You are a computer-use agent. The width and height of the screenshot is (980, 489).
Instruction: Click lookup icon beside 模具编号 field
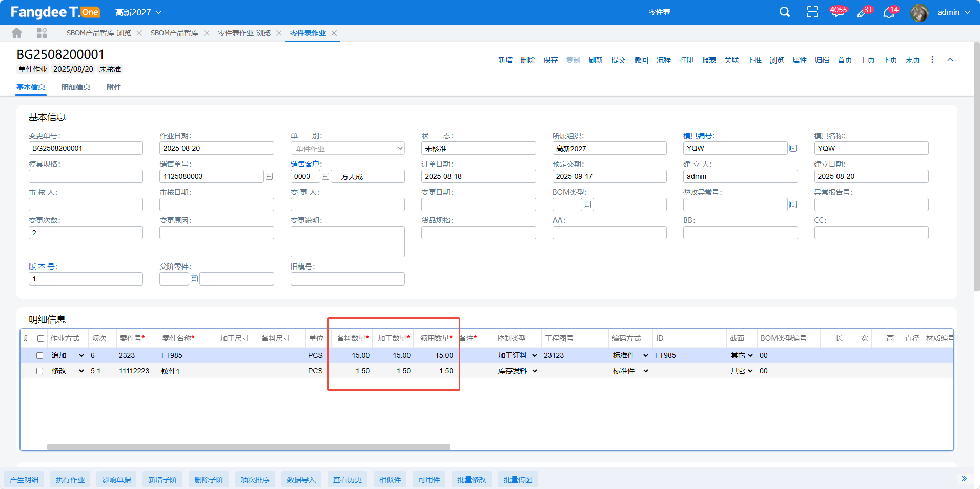[x=793, y=148]
